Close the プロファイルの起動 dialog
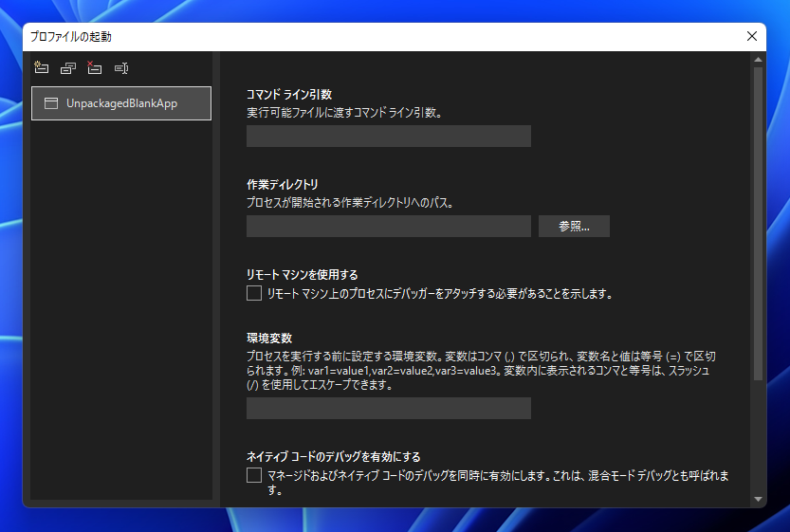The image size is (790, 532). click(752, 36)
